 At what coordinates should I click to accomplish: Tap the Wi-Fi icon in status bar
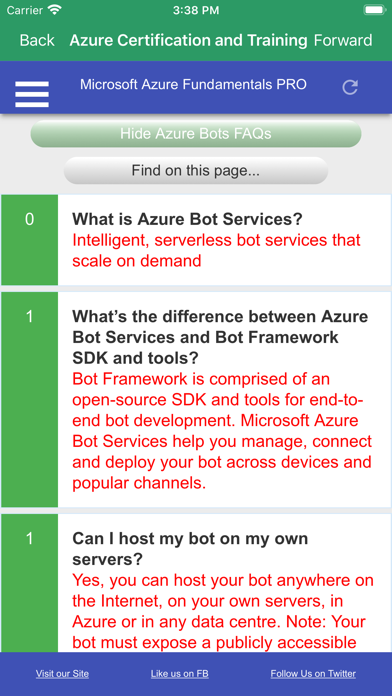[x=55, y=10]
